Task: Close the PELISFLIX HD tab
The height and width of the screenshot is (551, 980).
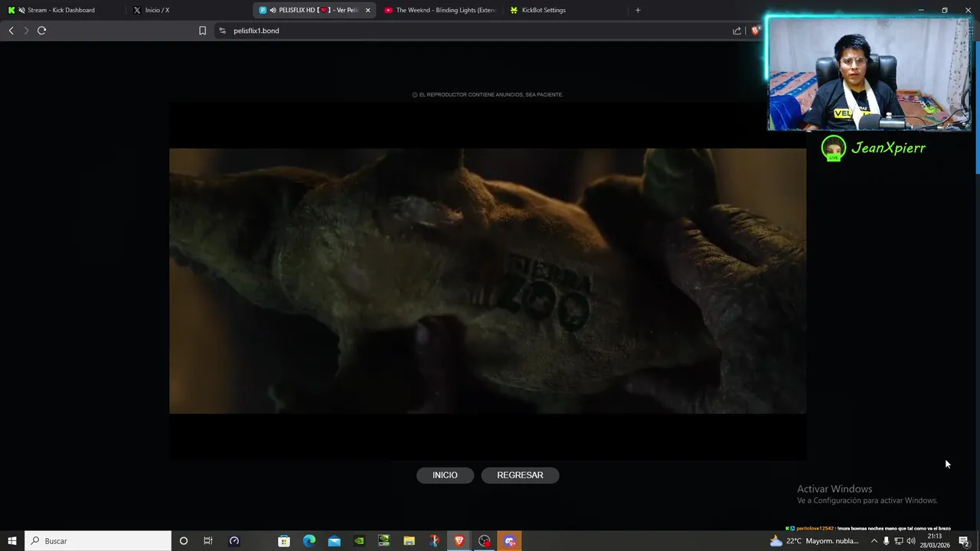Action: pyautogui.click(x=367, y=10)
